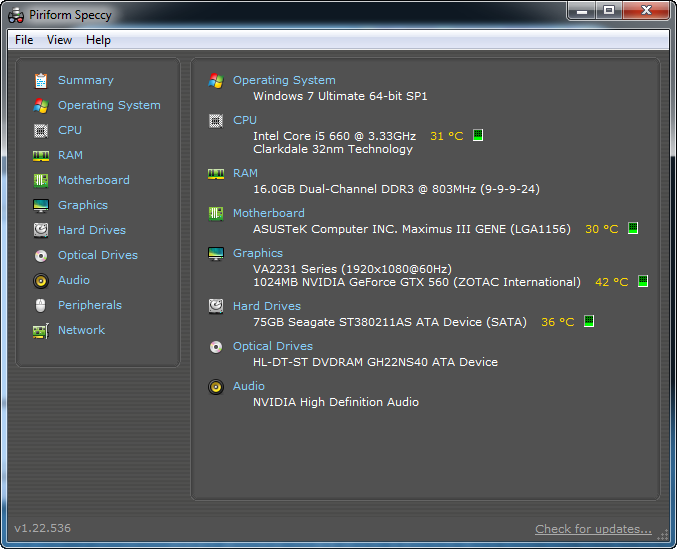
Task: Click the hard drive temperature value 36 °C
Action: (557, 322)
